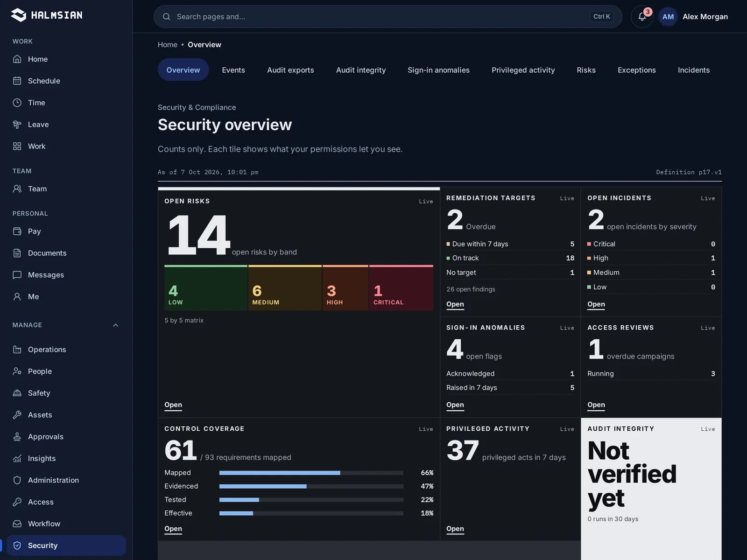Click the Alex Morgan user name
Viewport: 747px width, 560px height.
(705, 17)
